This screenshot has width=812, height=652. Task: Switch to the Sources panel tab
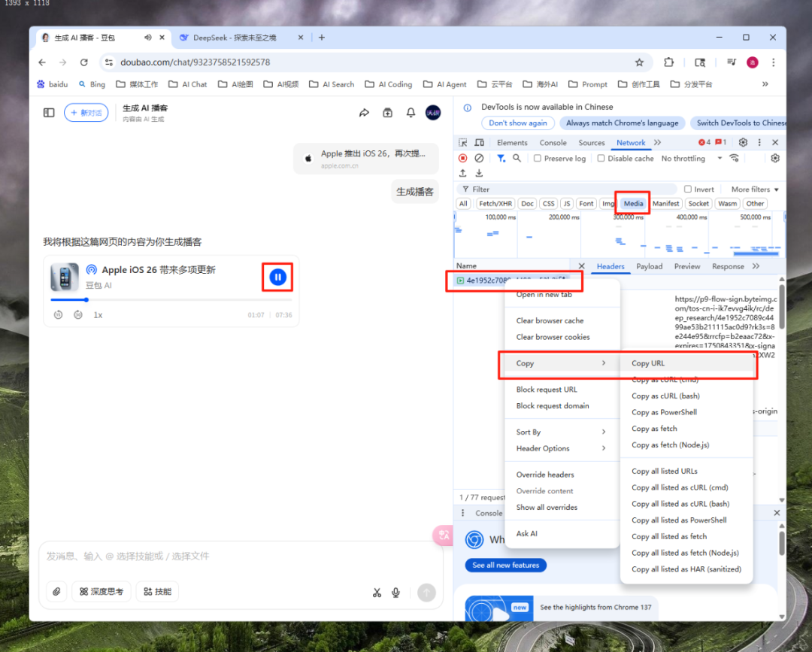coord(592,142)
